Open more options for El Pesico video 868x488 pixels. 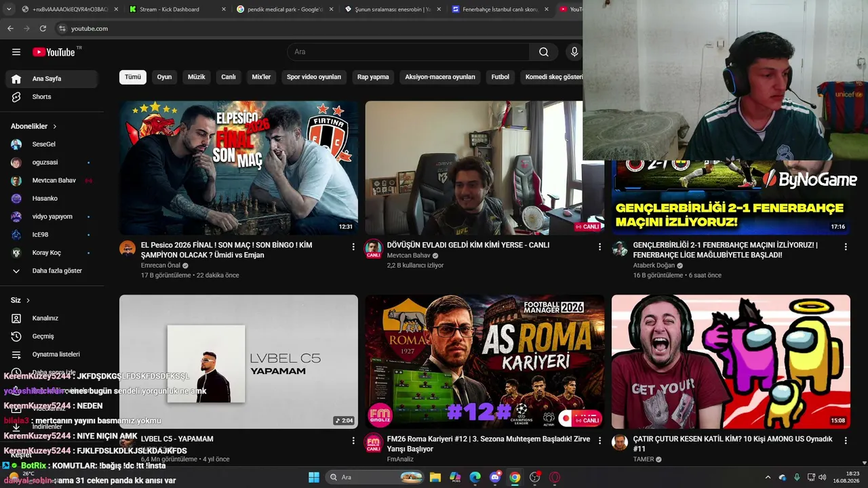(x=353, y=247)
